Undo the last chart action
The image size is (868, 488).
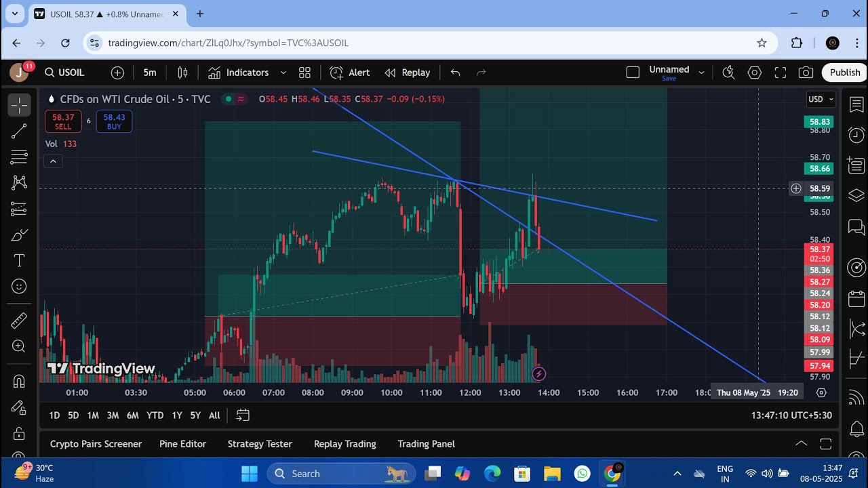tap(456, 73)
